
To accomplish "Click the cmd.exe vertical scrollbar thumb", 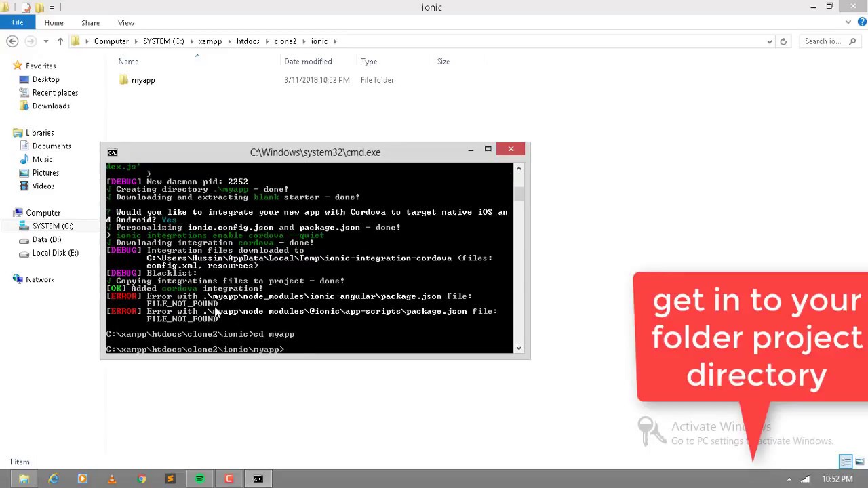I will click(x=519, y=195).
